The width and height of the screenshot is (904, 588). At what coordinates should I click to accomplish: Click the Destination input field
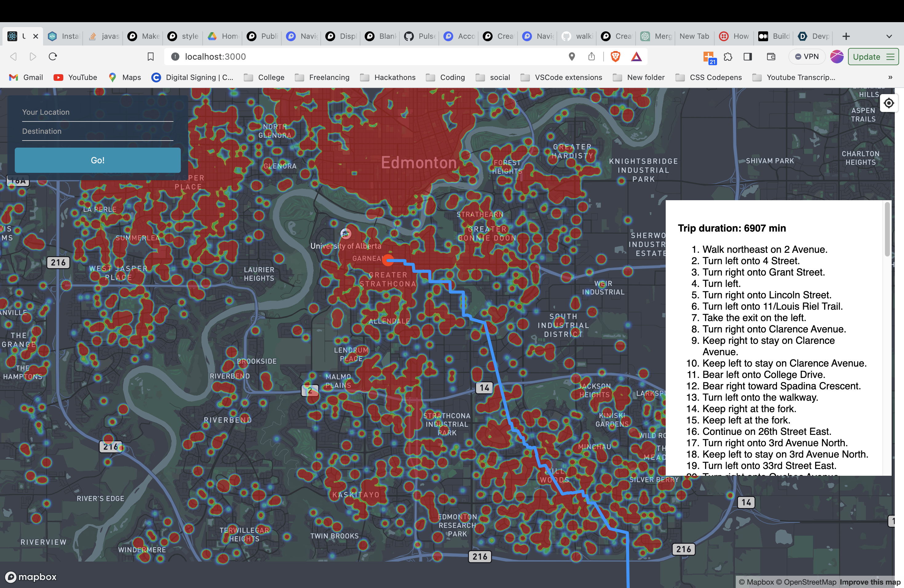click(x=97, y=131)
